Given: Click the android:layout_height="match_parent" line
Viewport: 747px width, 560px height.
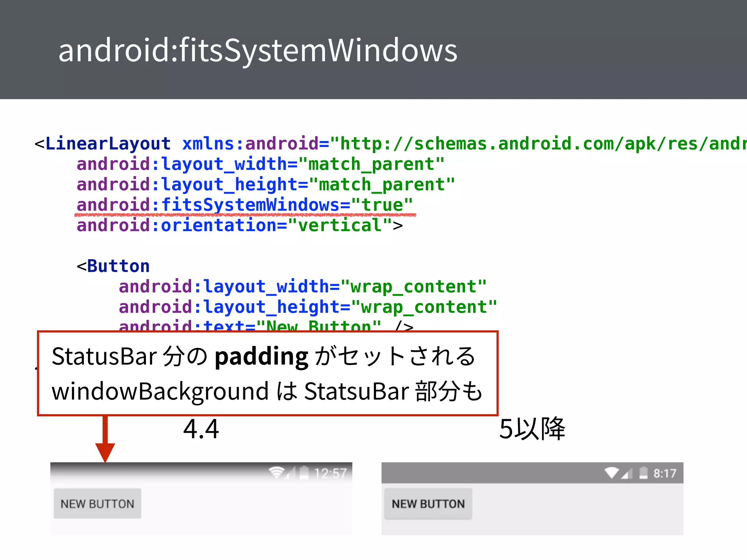Looking at the screenshot, I should pos(266,184).
